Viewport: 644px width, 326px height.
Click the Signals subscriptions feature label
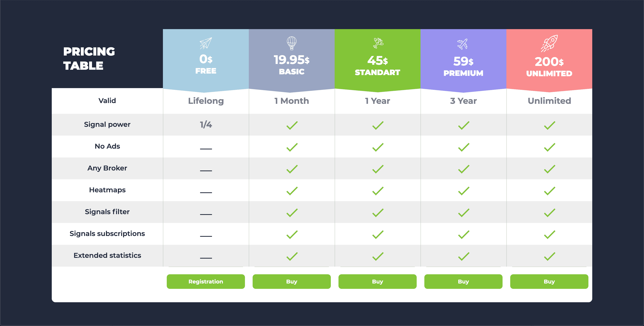107,233
